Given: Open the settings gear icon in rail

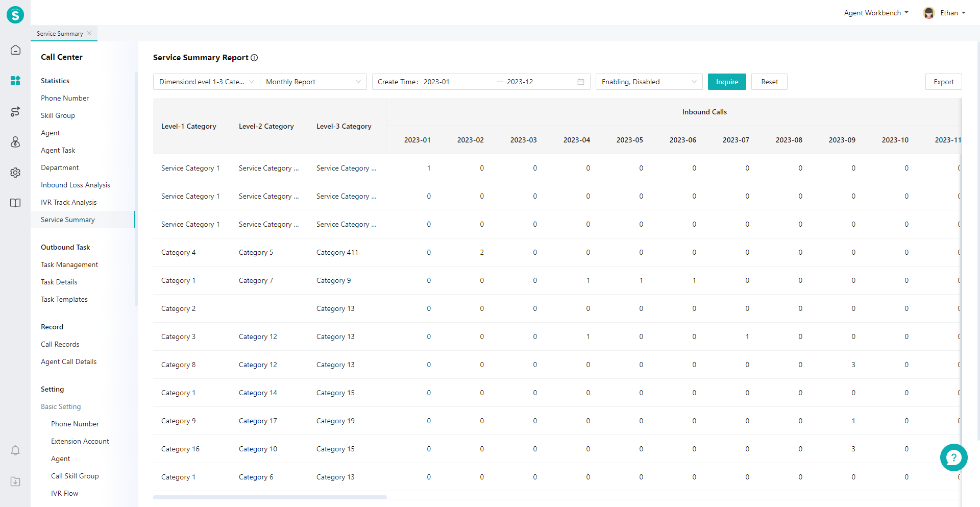Looking at the screenshot, I should tap(15, 173).
